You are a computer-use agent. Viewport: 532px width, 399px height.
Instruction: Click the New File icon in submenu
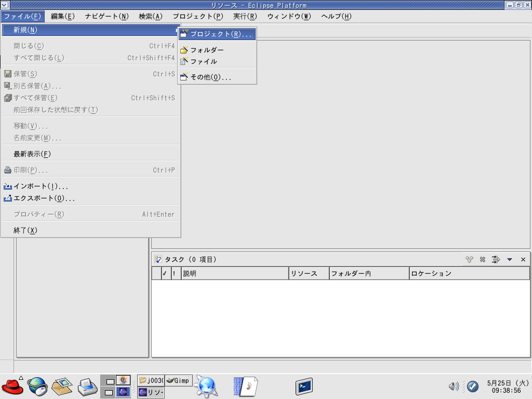pos(184,61)
